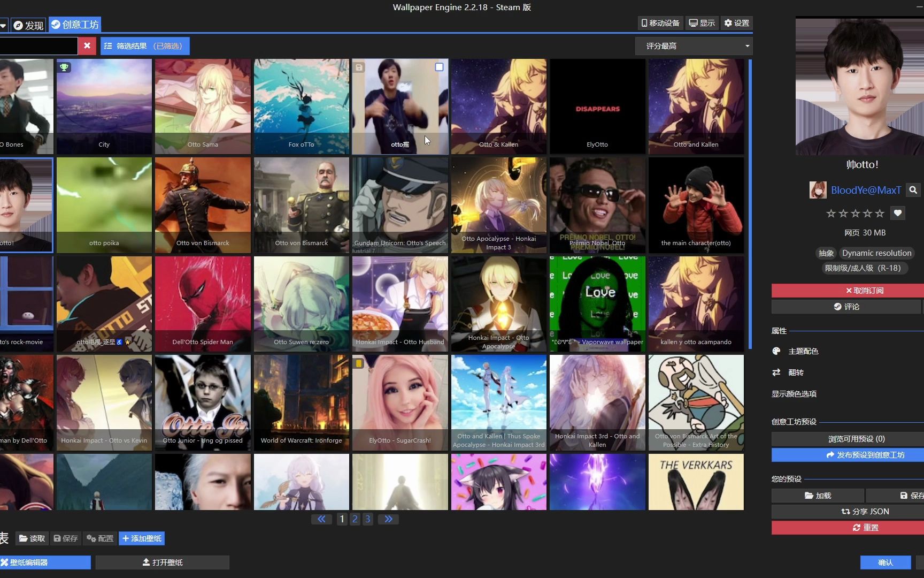Screen dimensions: 924x578
Task: Click the Dynamic resolution tag
Action: click(876, 253)
